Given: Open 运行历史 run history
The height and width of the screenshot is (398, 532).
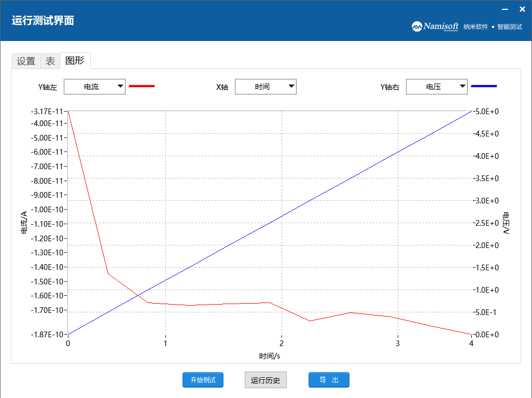Looking at the screenshot, I should click(x=265, y=380).
